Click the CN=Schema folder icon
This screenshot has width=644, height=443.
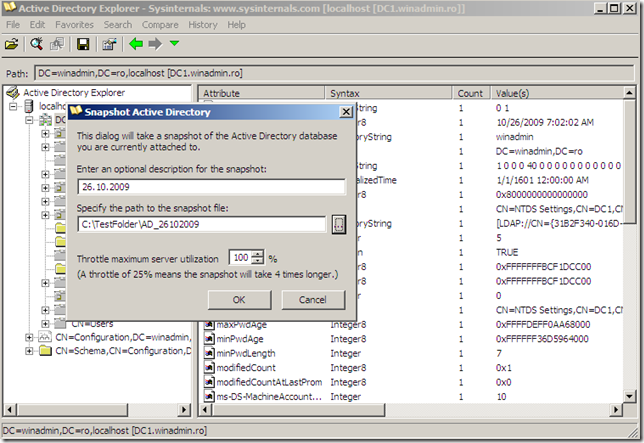pos(45,351)
